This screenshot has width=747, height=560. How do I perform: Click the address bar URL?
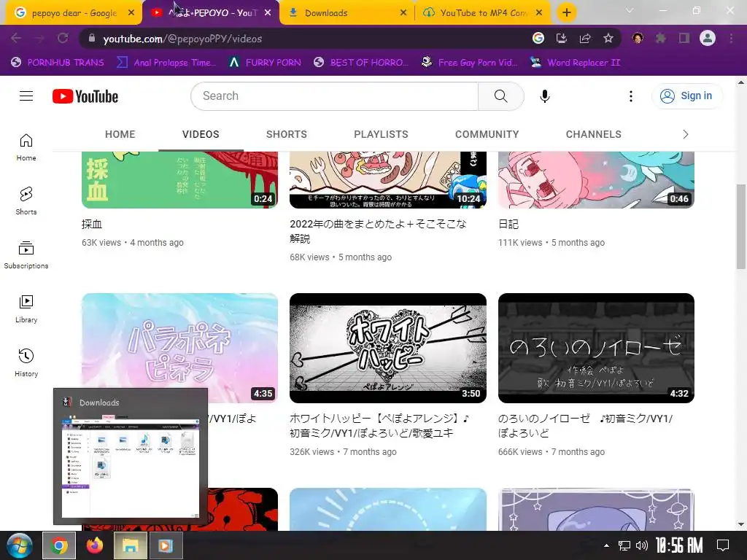(182, 39)
